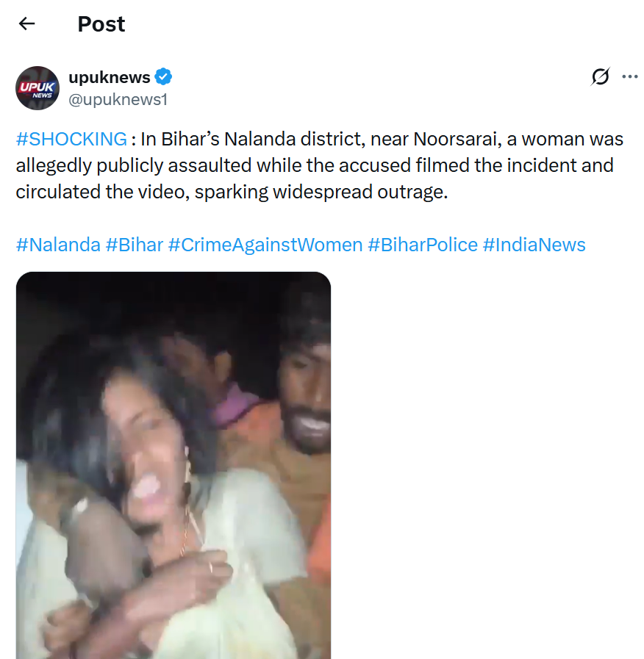This screenshot has height=659, width=644.
Task: Open the upuknews display name link
Action: (110, 77)
